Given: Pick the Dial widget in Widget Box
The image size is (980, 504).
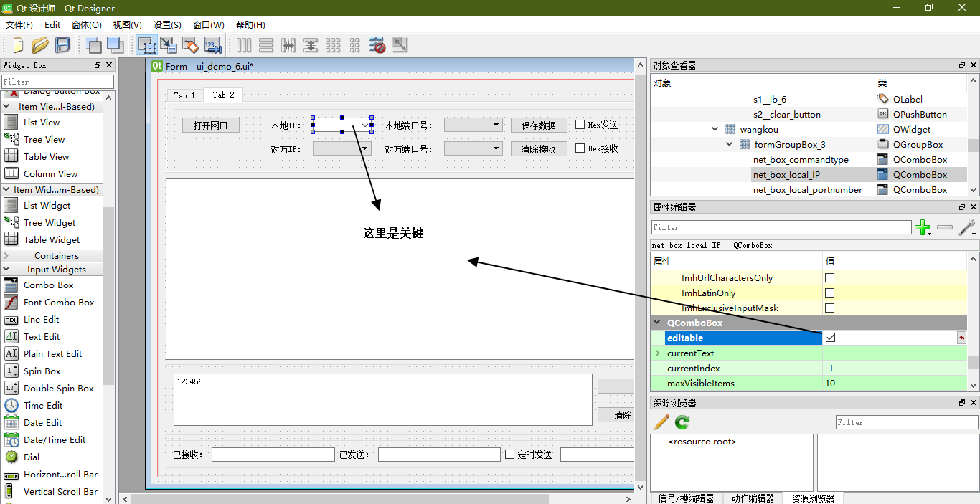Looking at the screenshot, I should click(32, 457).
